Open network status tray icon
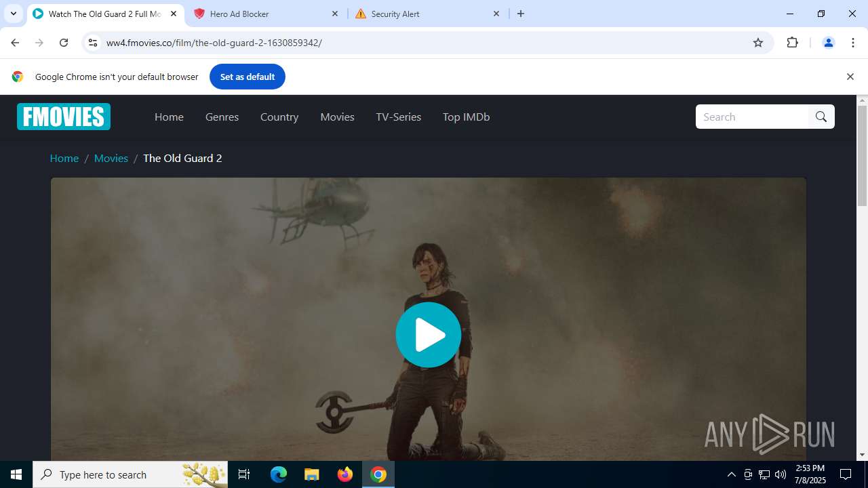 tap(764, 474)
